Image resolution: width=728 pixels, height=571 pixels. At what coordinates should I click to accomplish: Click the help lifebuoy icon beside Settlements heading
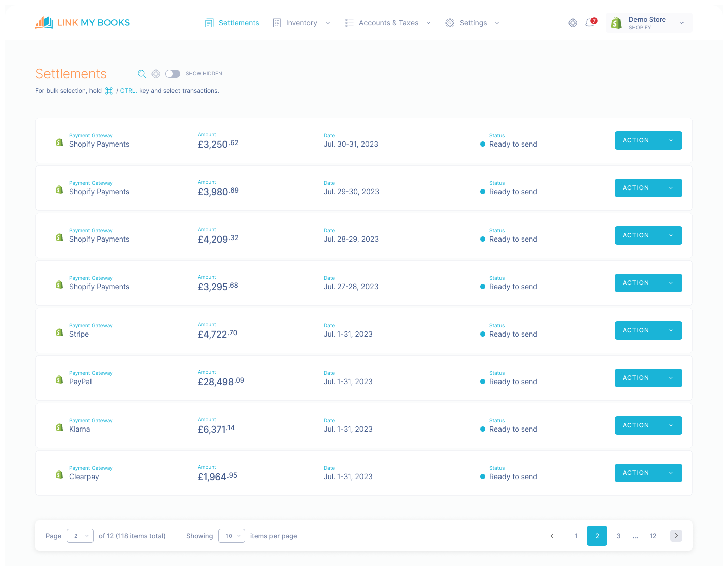pyautogui.click(x=156, y=74)
